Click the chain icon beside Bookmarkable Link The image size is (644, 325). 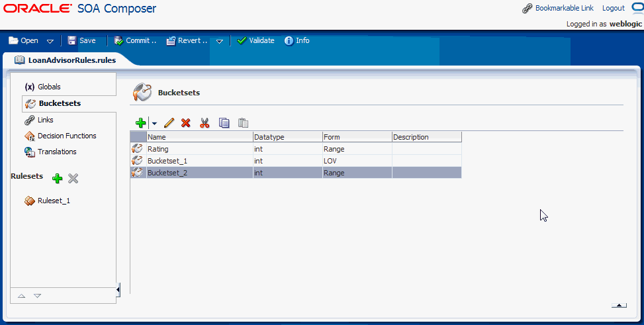point(527,8)
